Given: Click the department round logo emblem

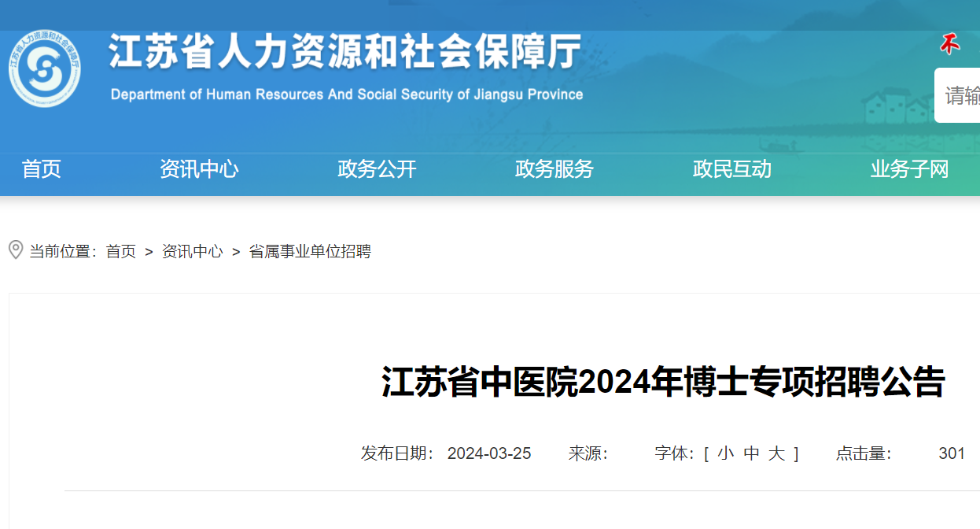Looking at the screenshot, I should [45, 69].
